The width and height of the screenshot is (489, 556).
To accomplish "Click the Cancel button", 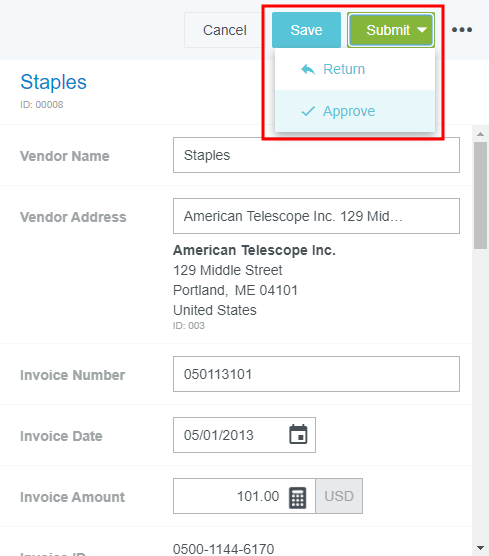I will pos(225,30).
